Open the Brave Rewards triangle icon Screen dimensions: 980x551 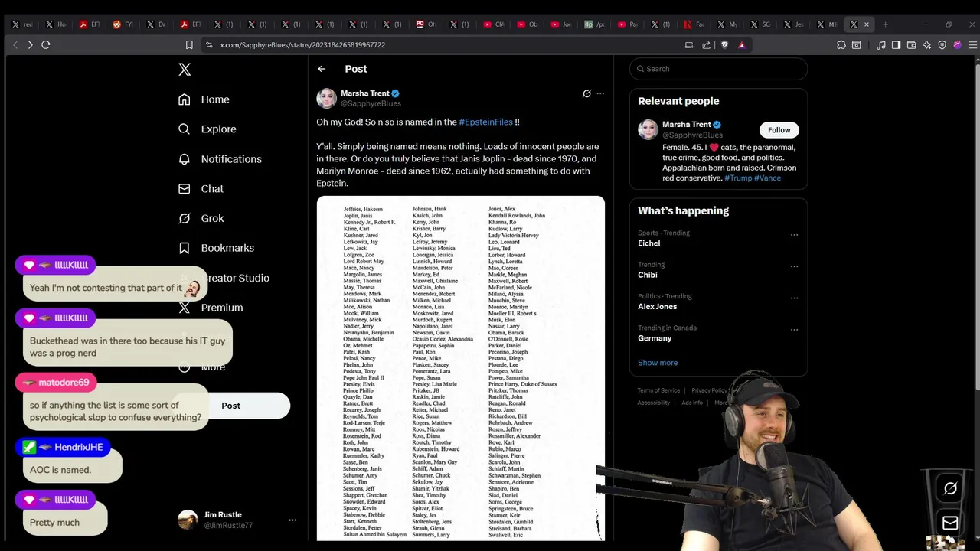[x=741, y=45]
